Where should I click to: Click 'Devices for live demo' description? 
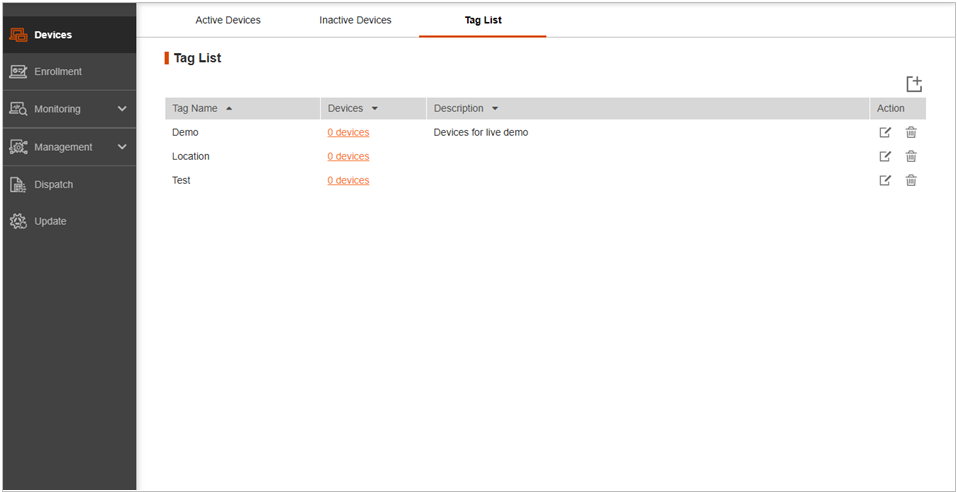481,132
